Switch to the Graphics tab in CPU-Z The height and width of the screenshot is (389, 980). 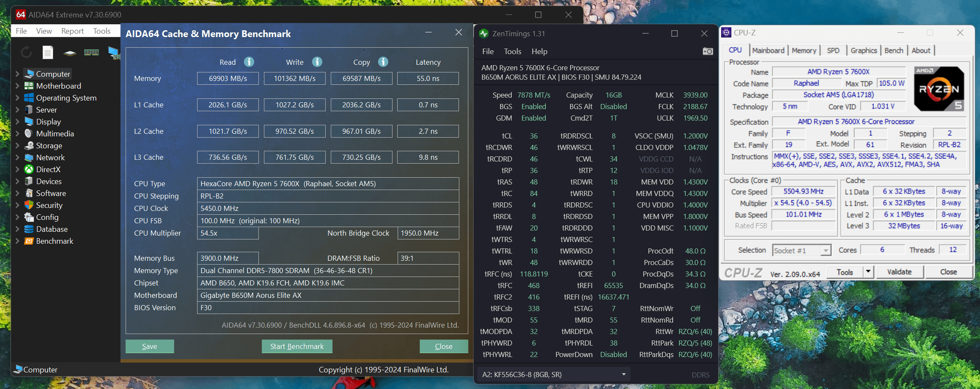(x=864, y=50)
